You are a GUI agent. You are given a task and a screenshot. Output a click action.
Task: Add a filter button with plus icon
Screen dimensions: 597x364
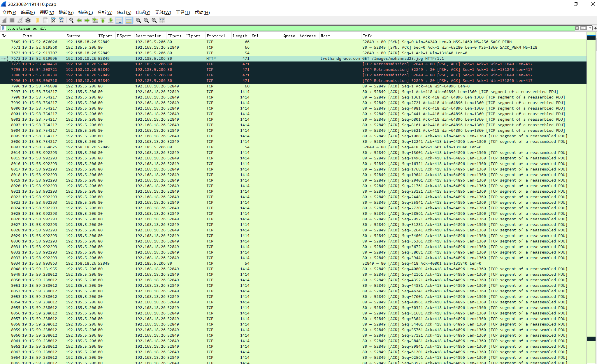tap(595, 28)
